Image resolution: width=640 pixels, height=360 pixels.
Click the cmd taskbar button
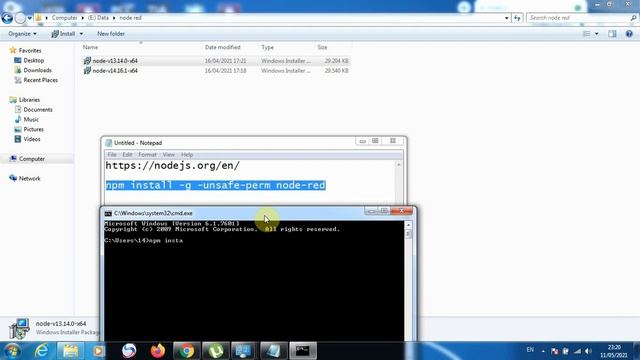pos(302,351)
